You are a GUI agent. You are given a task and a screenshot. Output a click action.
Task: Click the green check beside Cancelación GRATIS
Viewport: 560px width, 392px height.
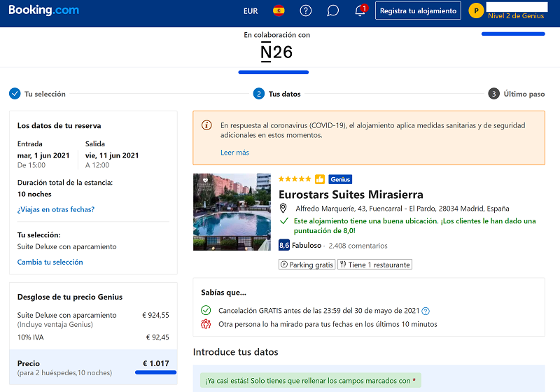coord(206,310)
